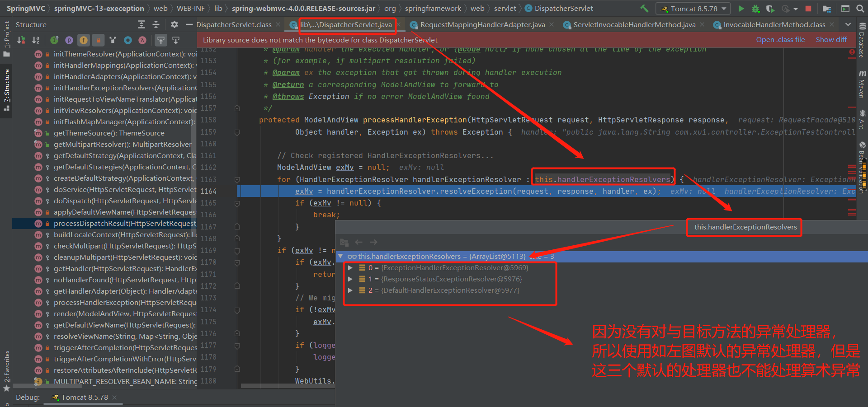Toggle Sort Alphabetically in Structure toolbar
868x407 pixels.
(36, 40)
